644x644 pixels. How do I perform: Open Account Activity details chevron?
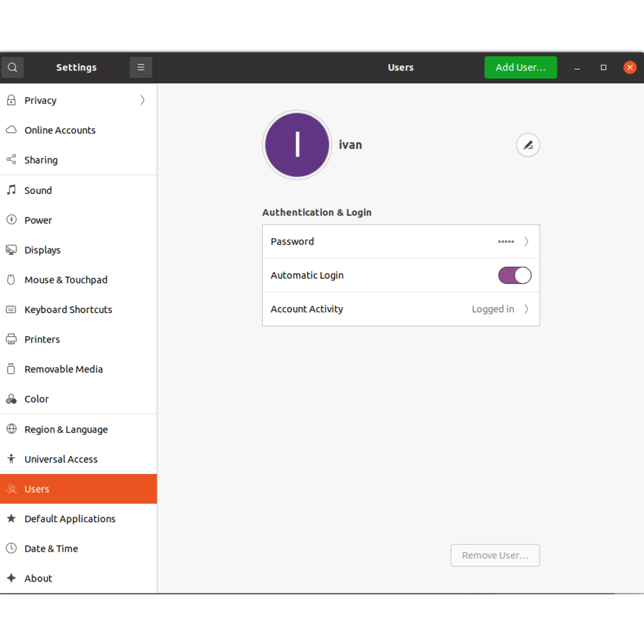tap(526, 309)
